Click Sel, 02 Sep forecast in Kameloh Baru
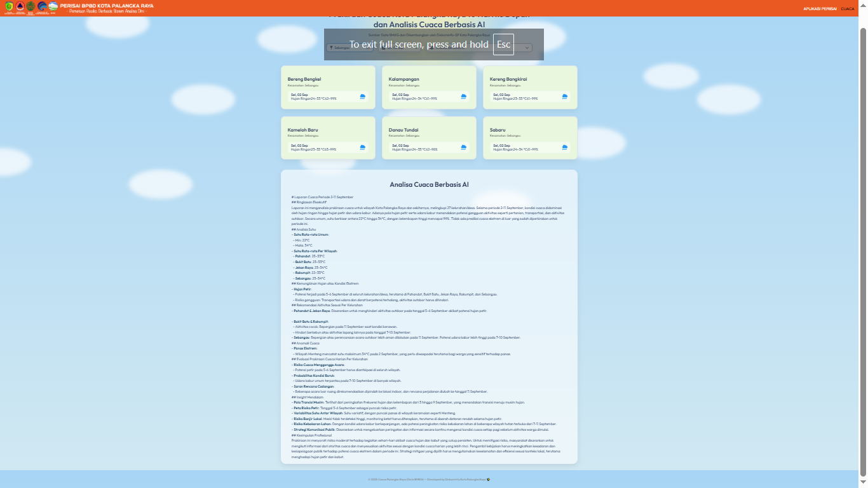The width and height of the screenshot is (868, 488). [x=329, y=147]
